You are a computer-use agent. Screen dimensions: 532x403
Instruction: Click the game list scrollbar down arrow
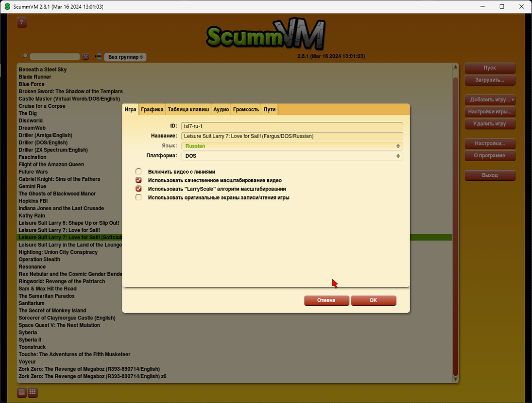coord(455,379)
